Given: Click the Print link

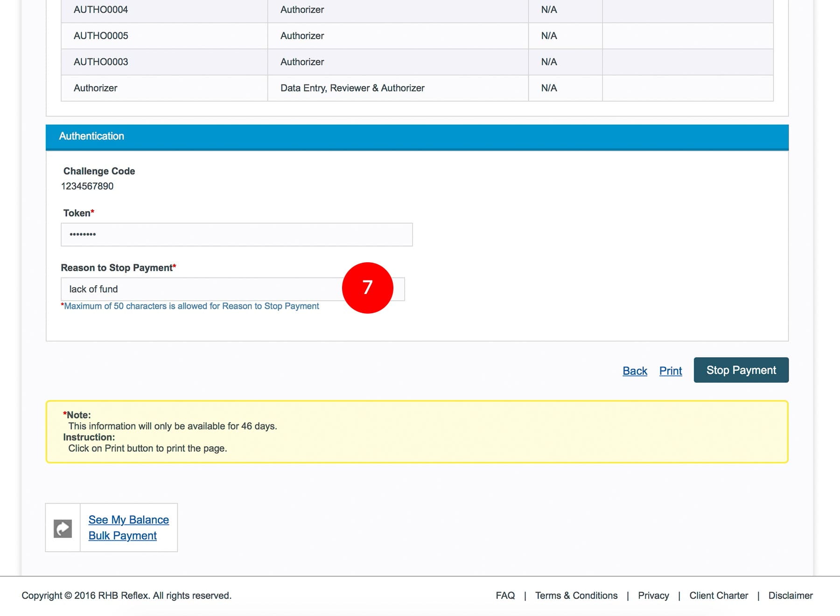Looking at the screenshot, I should [670, 371].
